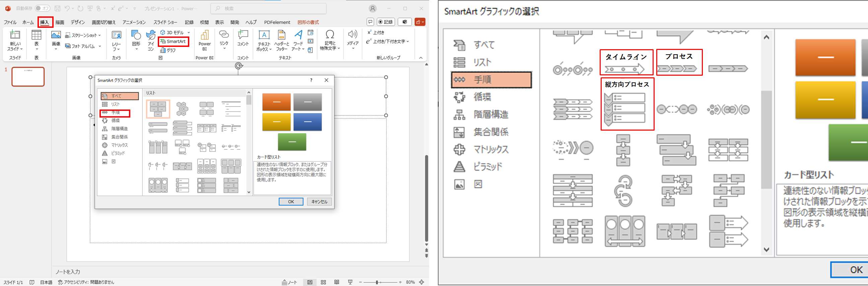Open the メディア insert menu

(x=352, y=40)
